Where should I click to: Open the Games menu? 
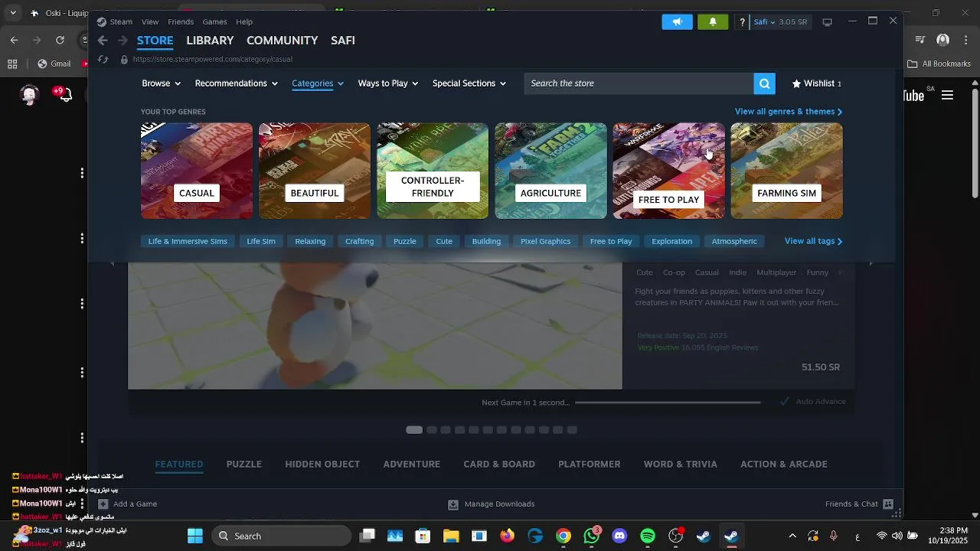tap(214, 22)
